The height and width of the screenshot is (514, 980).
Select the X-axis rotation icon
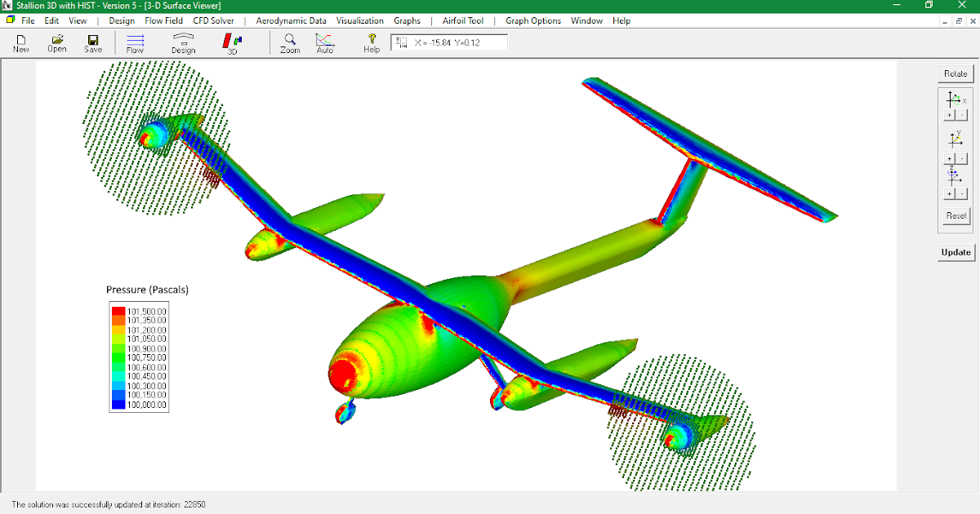[x=954, y=99]
